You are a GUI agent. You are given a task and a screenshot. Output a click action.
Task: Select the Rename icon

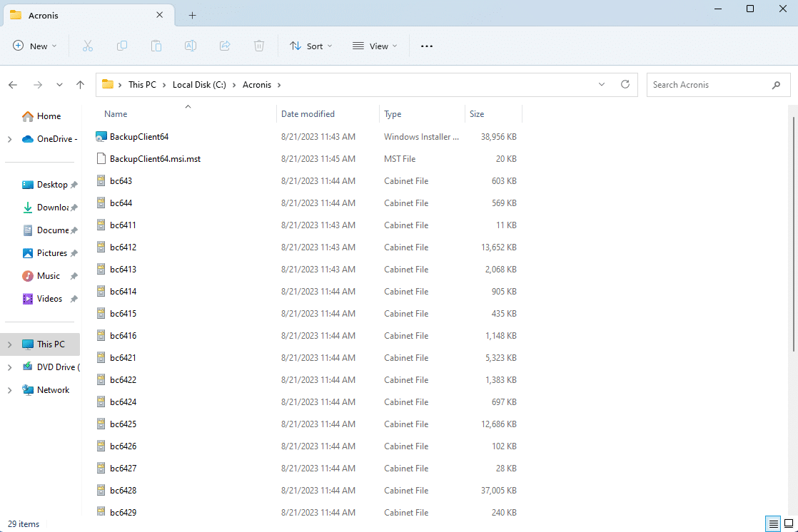point(190,46)
